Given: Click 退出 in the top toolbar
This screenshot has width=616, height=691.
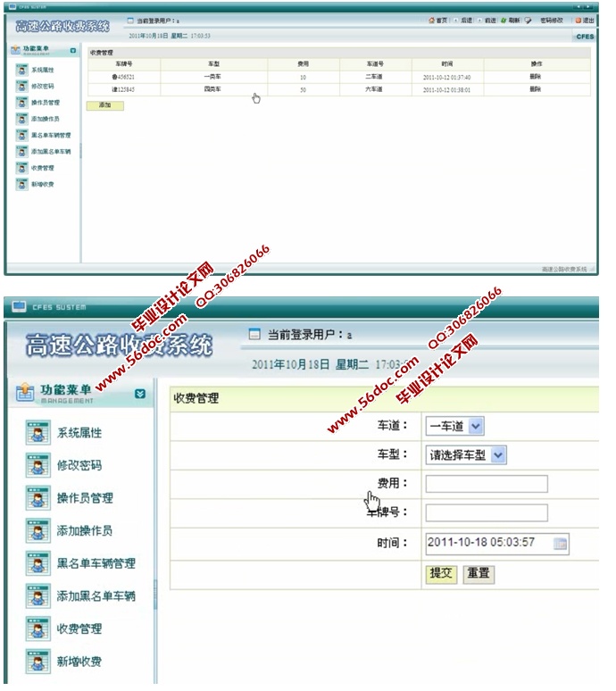Looking at the screenshot, I should pos(585,20).
